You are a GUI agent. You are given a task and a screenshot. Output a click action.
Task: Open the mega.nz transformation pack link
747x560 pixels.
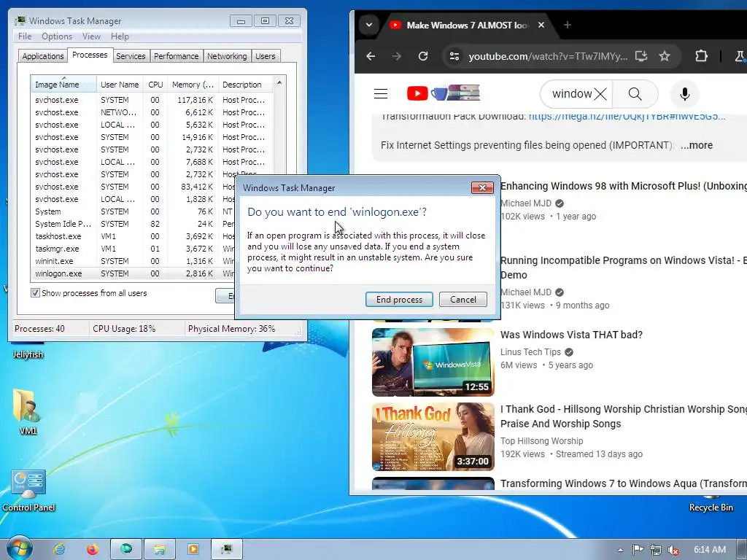pos(627,117)
